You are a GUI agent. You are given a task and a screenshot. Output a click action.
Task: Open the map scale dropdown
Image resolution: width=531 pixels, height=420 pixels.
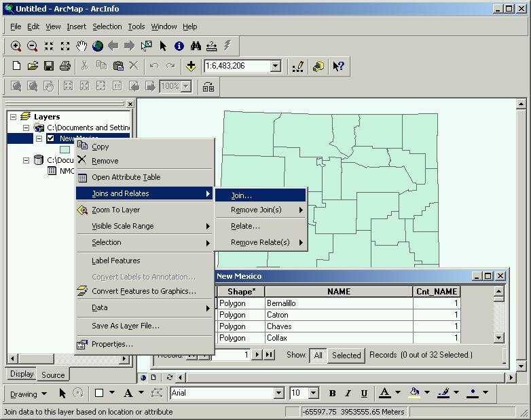click(x=276, y=66)
